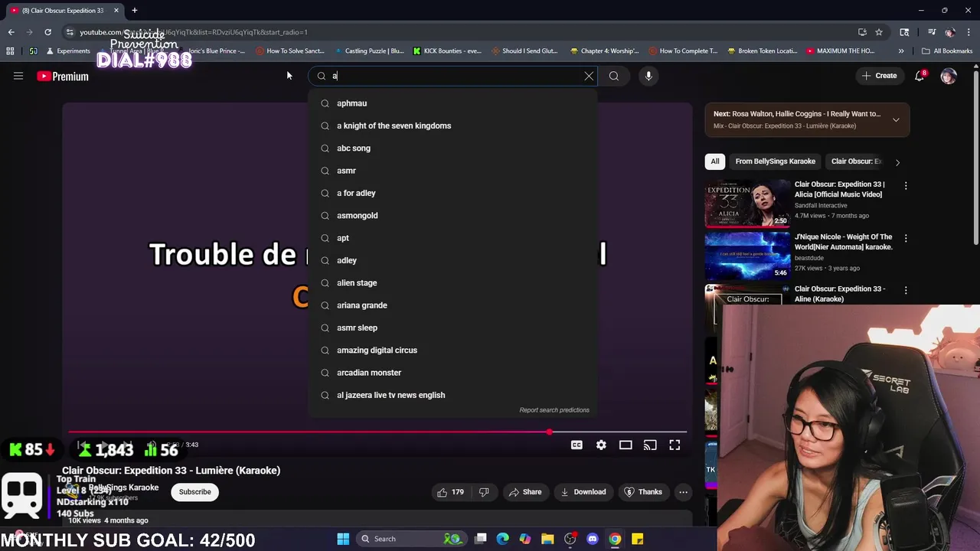980x551 pixels.
Task: Cast video with Play on TV icon
Action: coord(650,445)
